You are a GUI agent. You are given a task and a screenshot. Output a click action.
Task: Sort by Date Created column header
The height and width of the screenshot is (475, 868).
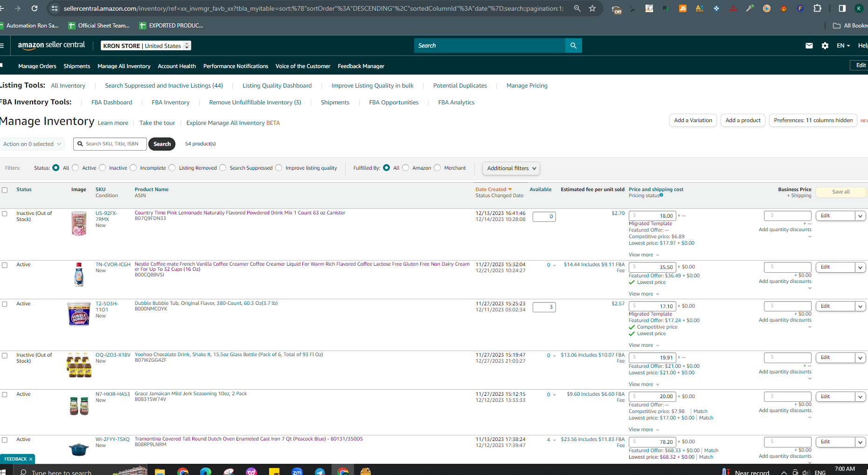493,189
